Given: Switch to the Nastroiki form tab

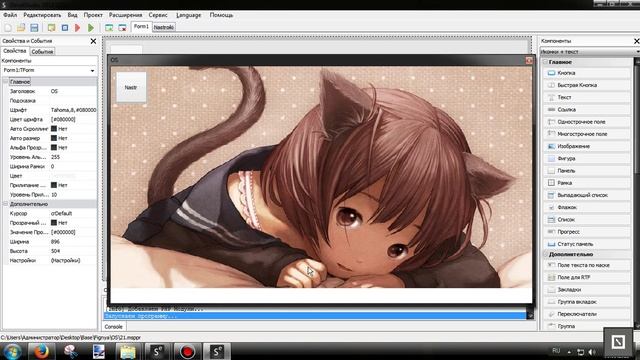Looking at the screenshot, I should click(164, 27).
